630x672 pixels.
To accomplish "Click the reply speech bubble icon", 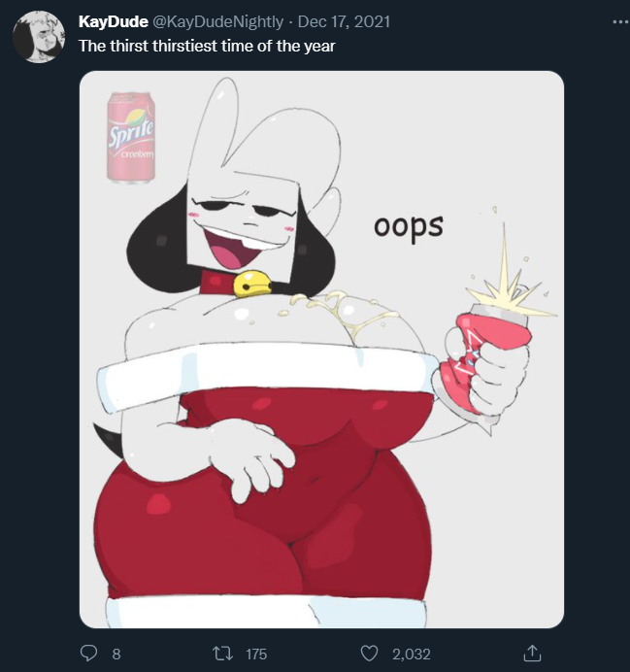I will click(89, 654).
